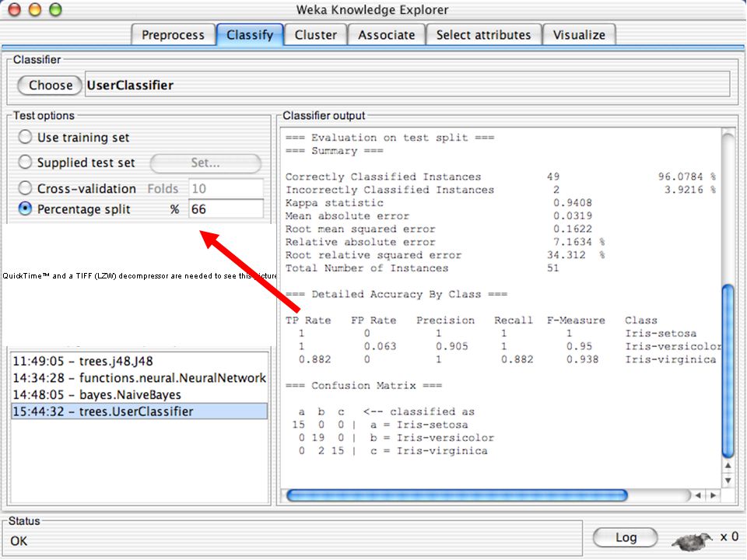Viewport: 747px width, 560px height.
Task: Click the Iris-versicolor class in accuracy table
Action: coord(673,346)
